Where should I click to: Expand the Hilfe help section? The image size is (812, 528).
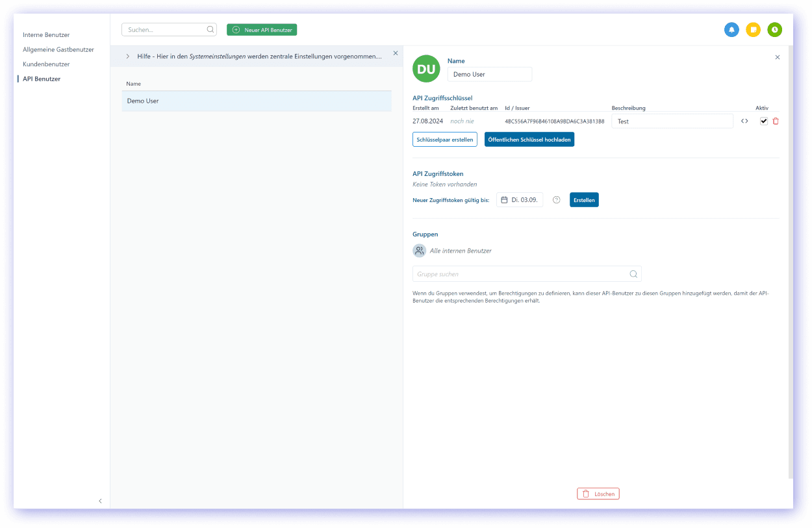point(127,57)
